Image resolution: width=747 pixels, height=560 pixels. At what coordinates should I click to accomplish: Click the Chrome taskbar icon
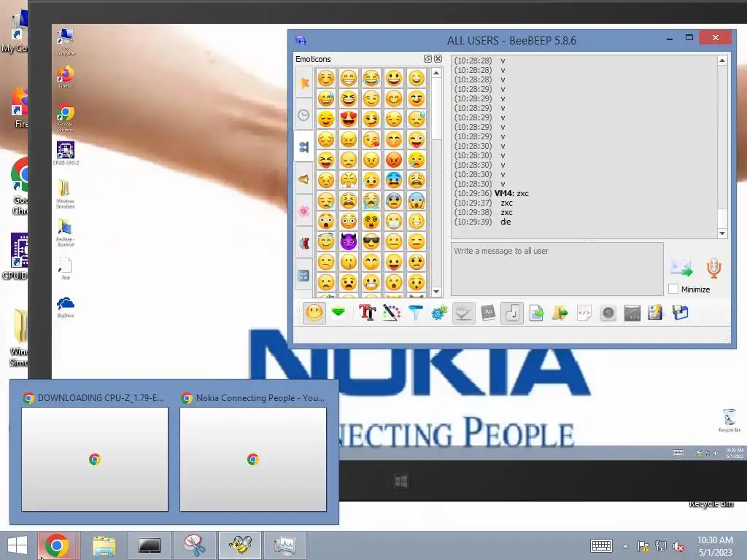coord(58,545)
